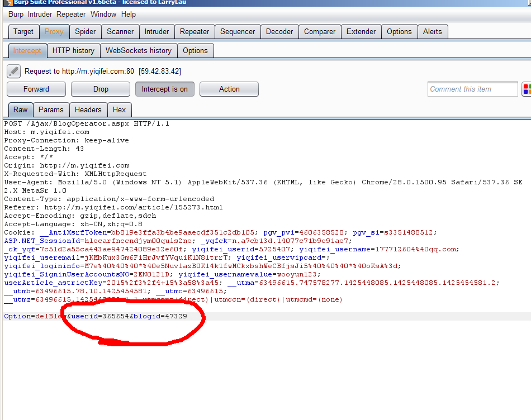The image size is (531, 420).
Task: Click the Accept-Language zh-CN header line
Action: pos(73,224)
